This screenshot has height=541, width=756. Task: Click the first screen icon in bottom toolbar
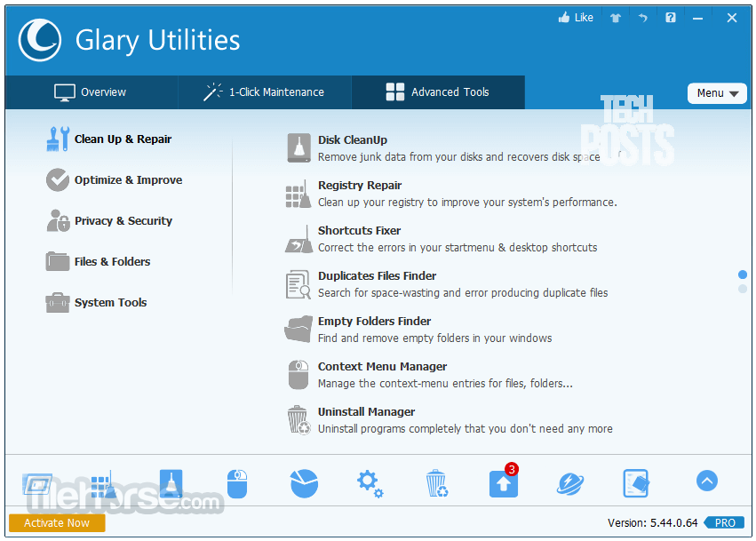click(x=37, y=483)
